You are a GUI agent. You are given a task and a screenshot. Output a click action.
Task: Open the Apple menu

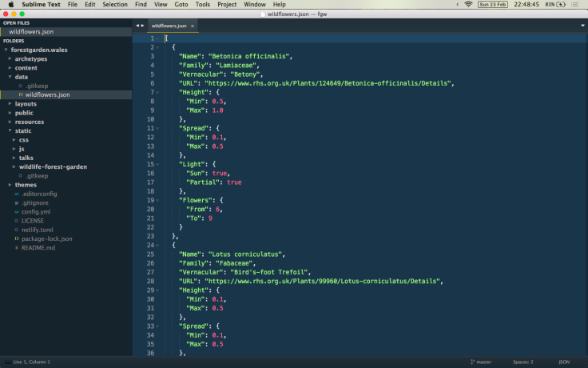point(11,4)
